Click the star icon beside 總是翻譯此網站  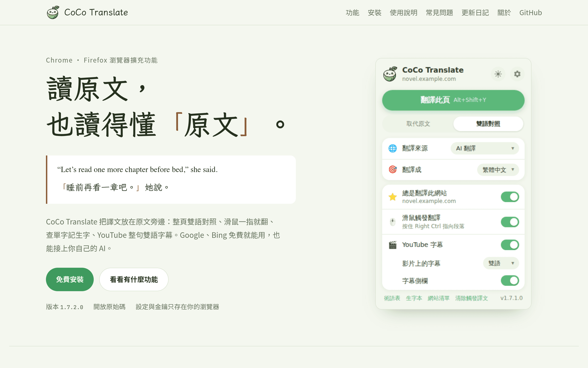coord(393,197)
